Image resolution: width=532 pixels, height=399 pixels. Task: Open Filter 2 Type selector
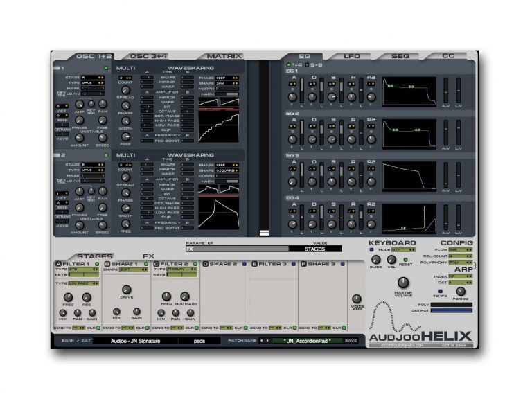(x=182, y=269)
